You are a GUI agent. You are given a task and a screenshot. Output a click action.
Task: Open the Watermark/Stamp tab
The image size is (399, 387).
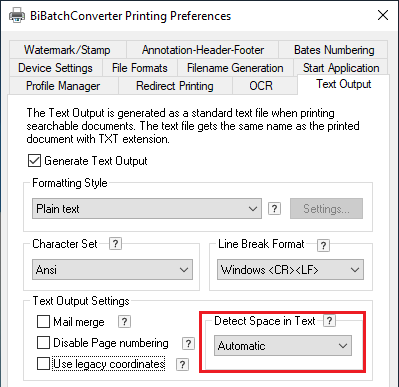point(67,50)
